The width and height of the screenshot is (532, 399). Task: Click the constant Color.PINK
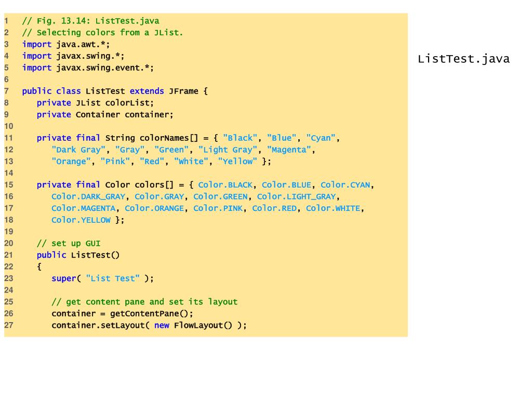coord(218,208)
